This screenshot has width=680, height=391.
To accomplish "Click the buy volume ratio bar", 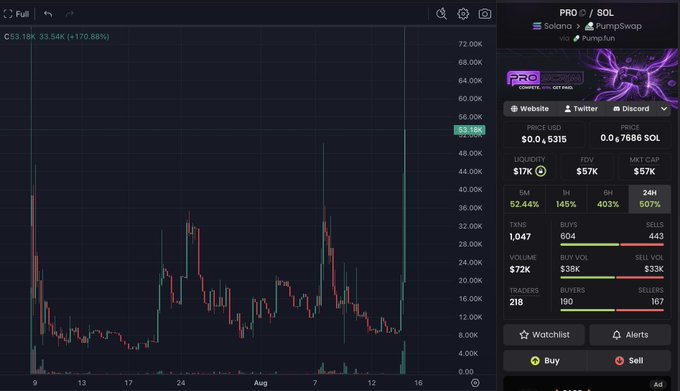I will 611,277.
